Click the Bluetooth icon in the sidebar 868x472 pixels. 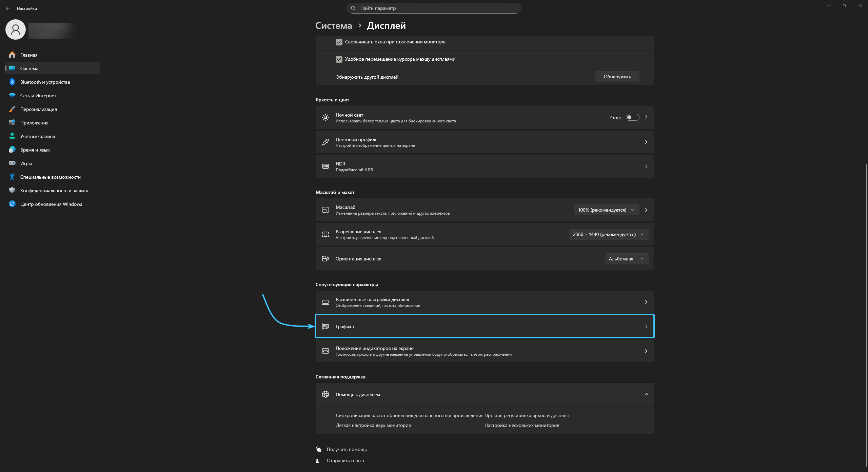click(x=12, y=82)
